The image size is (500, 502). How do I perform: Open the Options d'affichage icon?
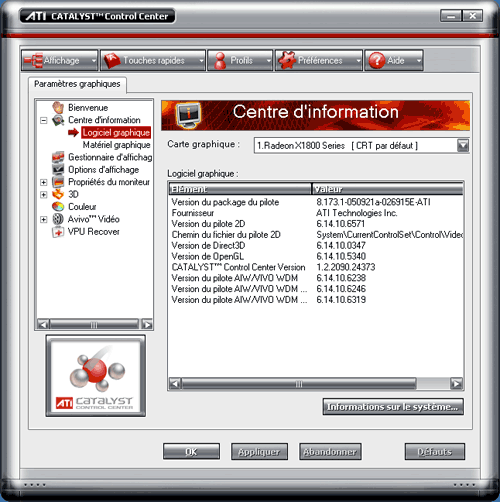pyautogui.click(x=58, y=169)
